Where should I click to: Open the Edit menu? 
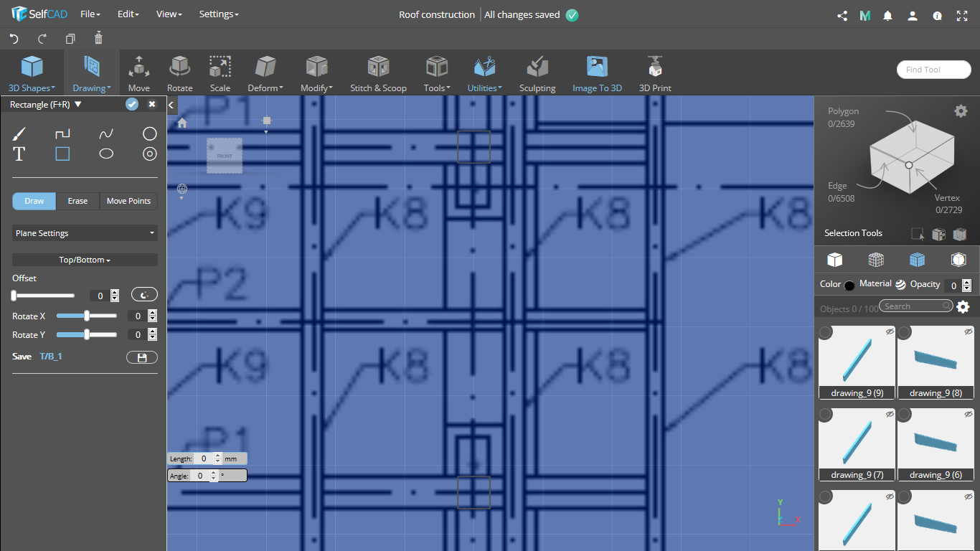128,14
